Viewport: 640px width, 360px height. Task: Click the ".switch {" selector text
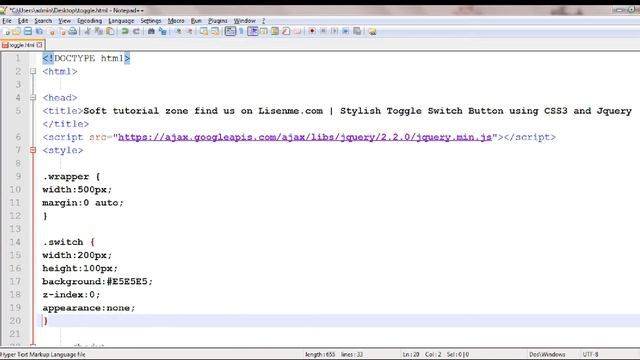pyautogui.click(x=68, y=242)
